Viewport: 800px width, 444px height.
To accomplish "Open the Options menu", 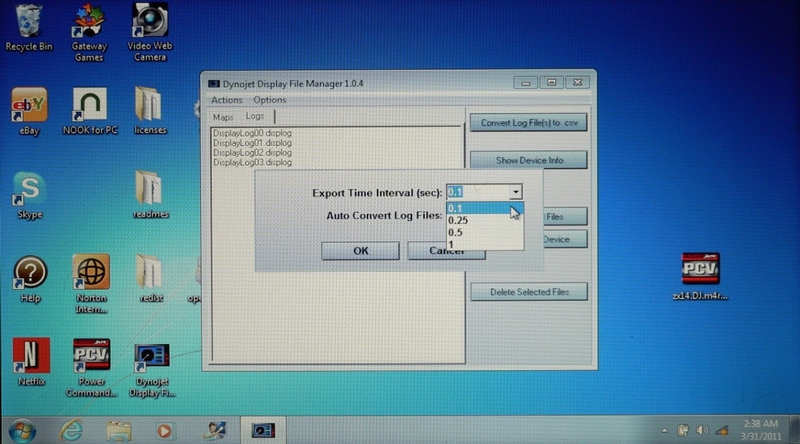I will [269, 100].
